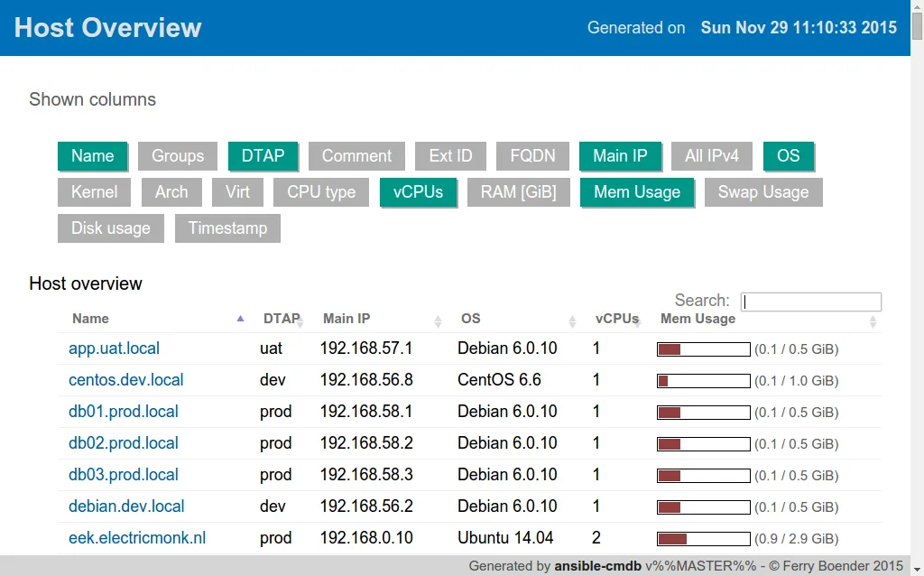
Task: Enable the Kernel column toggle
Action: click(95, 192)
